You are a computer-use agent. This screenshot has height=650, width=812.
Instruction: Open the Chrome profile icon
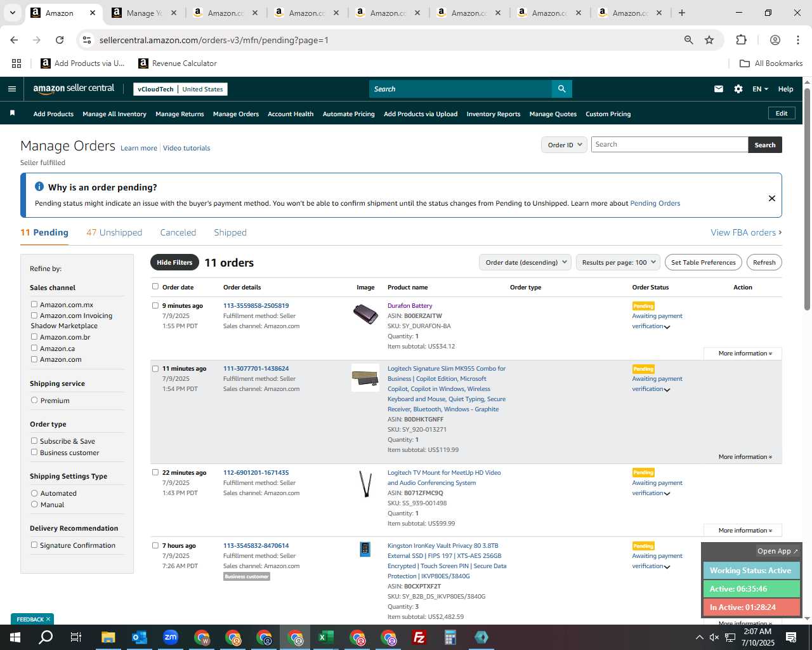pos(775,40)
